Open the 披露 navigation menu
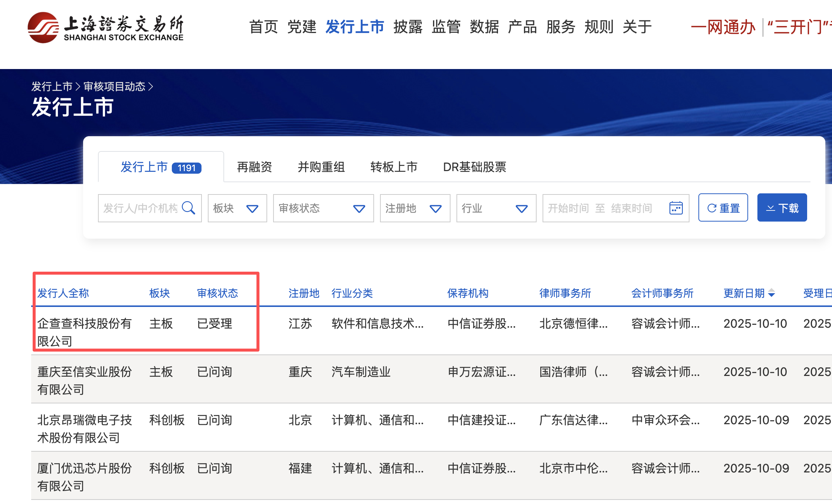 coord(408,27)
